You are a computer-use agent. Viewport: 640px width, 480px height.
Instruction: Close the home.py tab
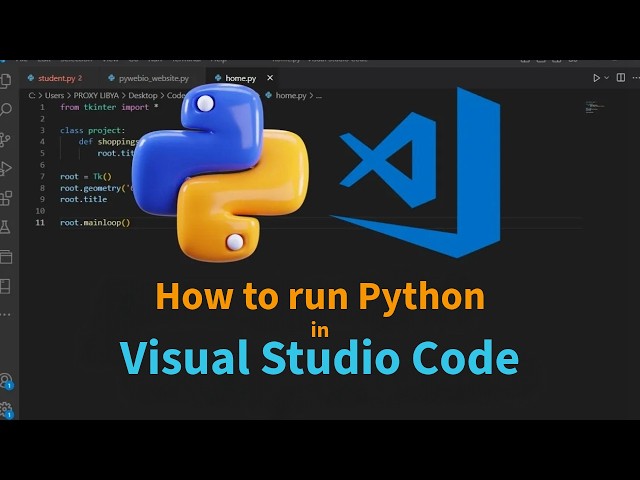(270, 78)
